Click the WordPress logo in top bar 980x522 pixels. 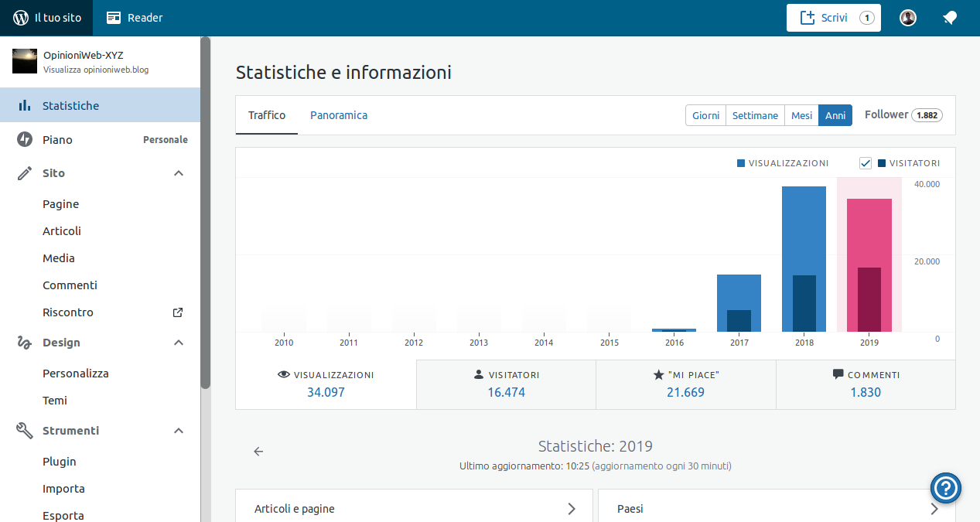(21, 17)
